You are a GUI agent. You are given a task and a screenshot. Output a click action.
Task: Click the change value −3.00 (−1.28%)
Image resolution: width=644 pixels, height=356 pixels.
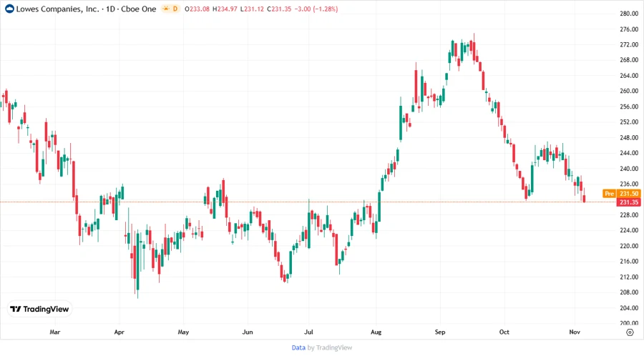316,9
